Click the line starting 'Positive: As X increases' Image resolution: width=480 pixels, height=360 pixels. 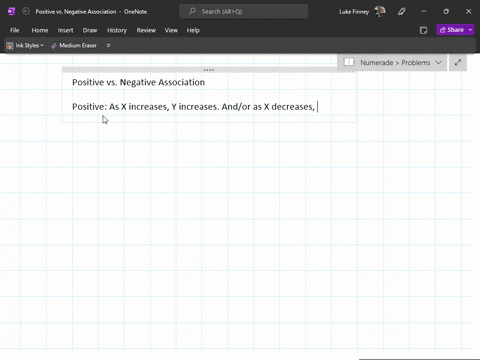193,107
